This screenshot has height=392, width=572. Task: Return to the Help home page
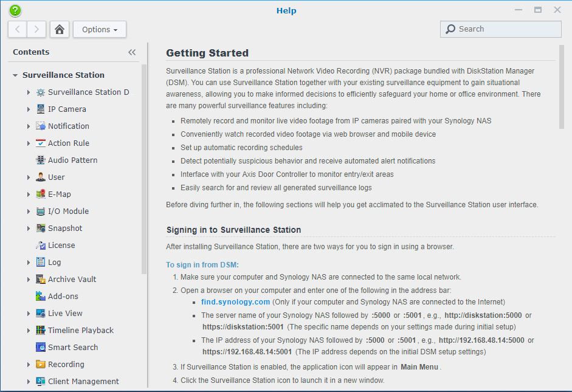coord(60,29)
